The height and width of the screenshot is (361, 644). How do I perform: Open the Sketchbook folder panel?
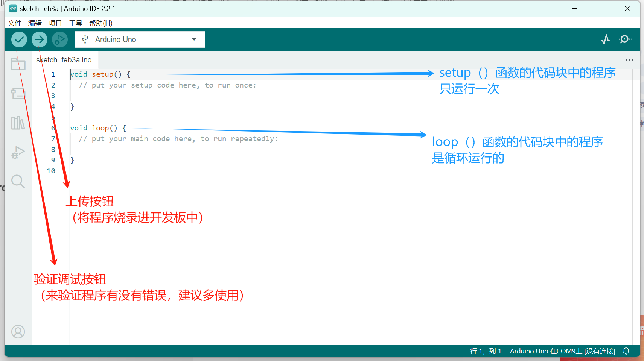click(x=18, y=64)
